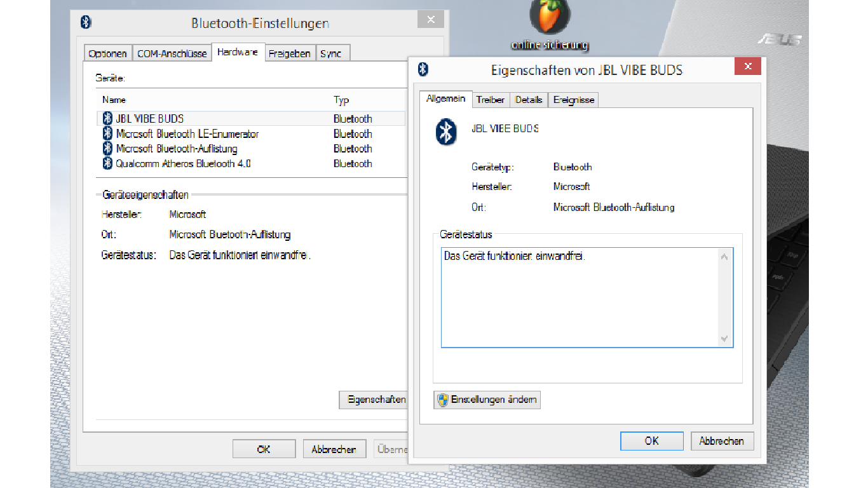Select the Hardware tab
Viewport: 868px width, 488px height.
237,52
